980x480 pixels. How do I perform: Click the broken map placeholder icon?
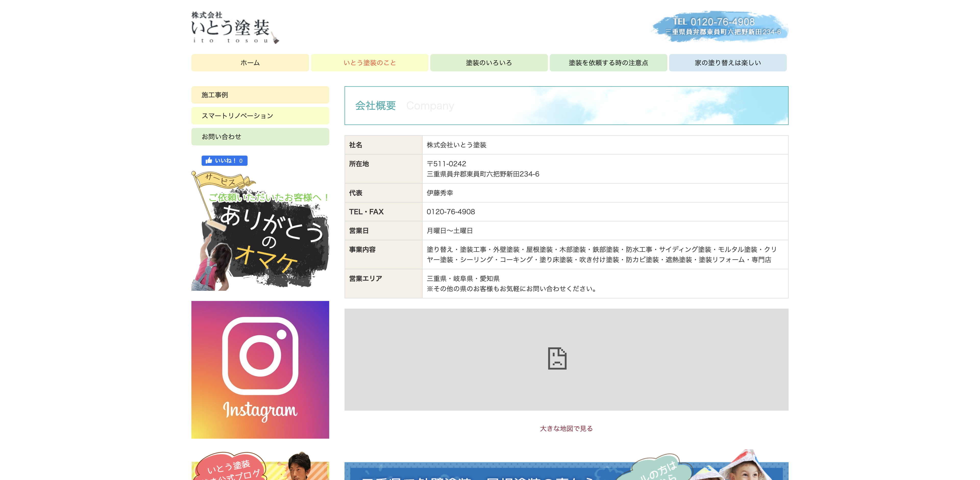(557, 358)
